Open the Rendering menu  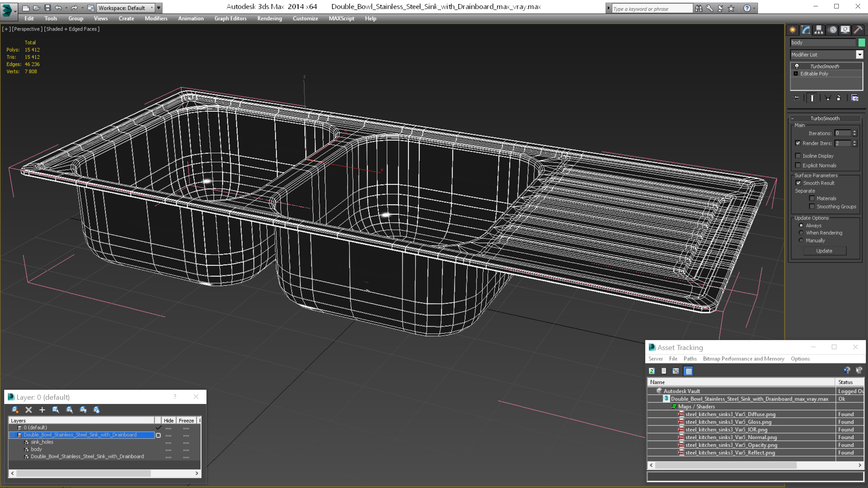pyautogui.click(x=269, y=18)
